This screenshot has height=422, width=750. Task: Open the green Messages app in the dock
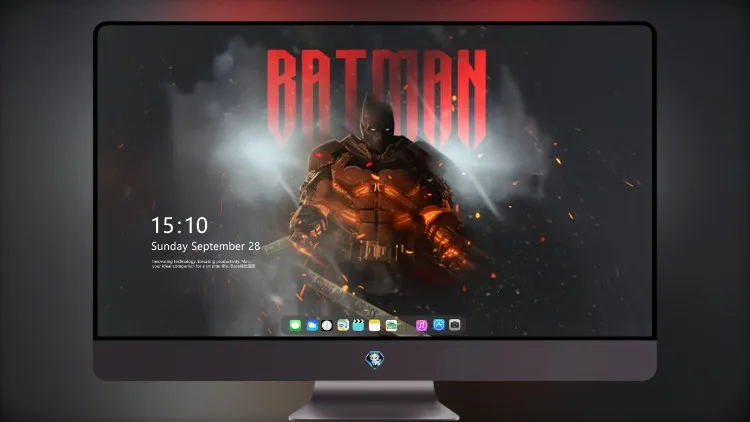click(295, 325)
